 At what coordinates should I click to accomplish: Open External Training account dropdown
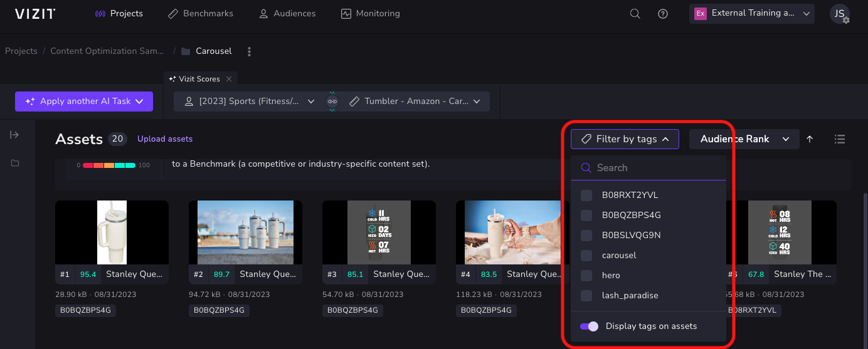752,13
